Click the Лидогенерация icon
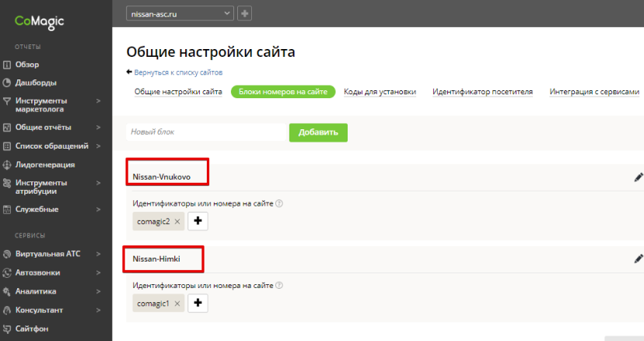Viewport: 644px width, 341px height. [6, 165]
